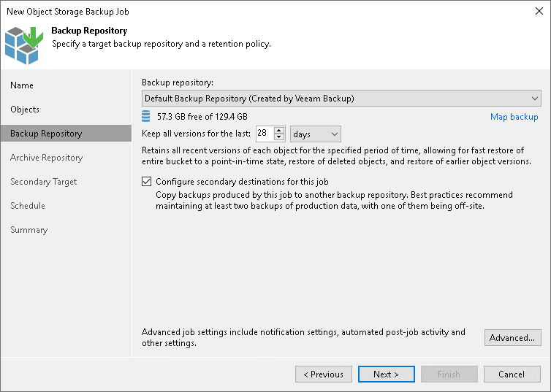Click 'Specify a target backup repository' subtitle text
The width and height of the screenshot is (551, 392).
point(161,44)
